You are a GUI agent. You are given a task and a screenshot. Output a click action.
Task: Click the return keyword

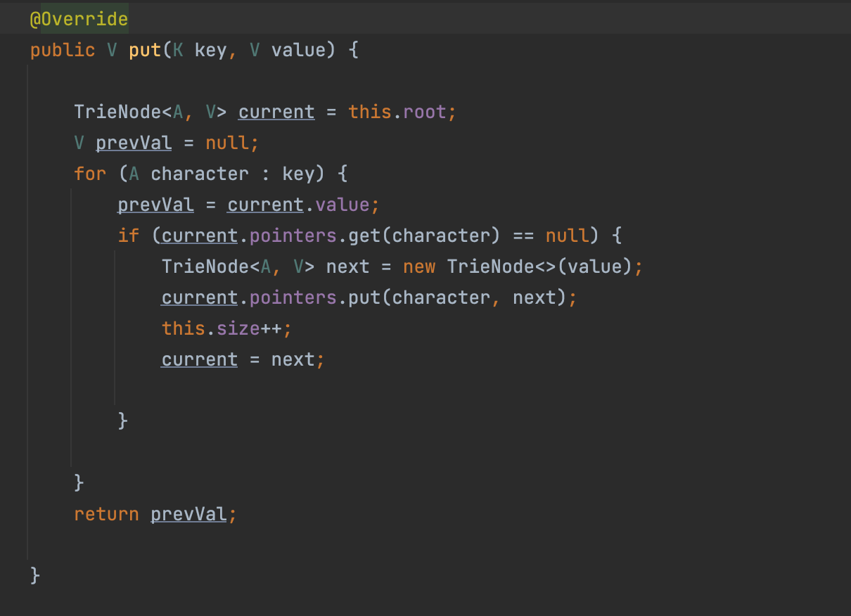tap(106, 514)
